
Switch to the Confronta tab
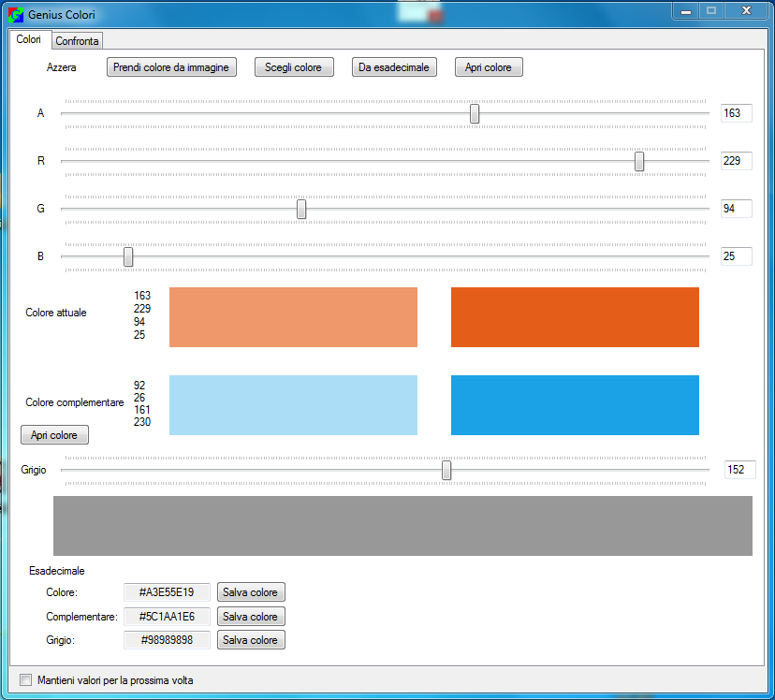(x=77, y=41)
